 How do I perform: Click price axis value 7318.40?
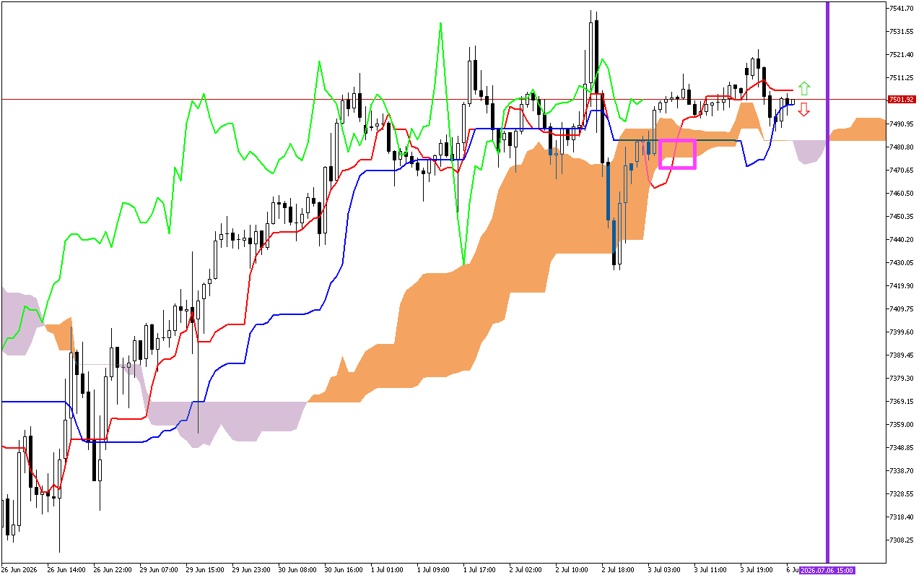point(902,517)
